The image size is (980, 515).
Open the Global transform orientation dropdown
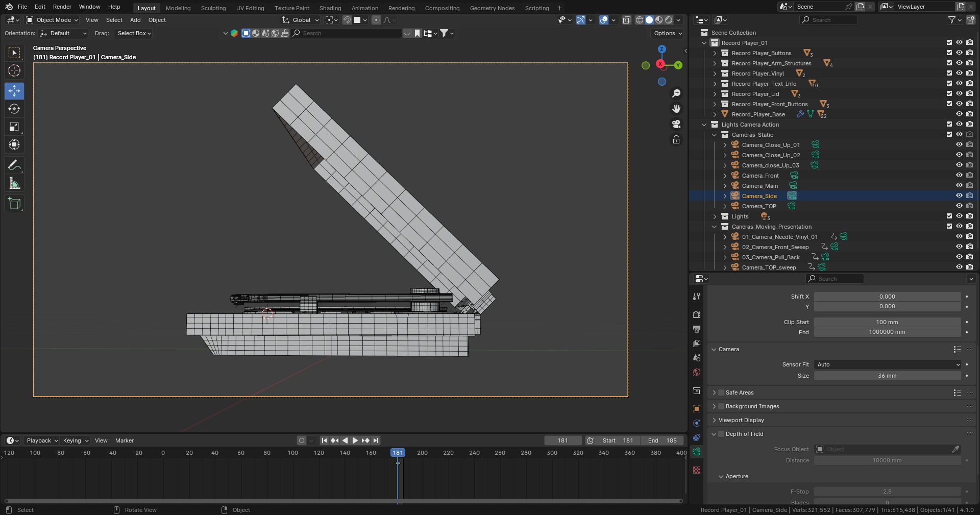tap(301, 20)
